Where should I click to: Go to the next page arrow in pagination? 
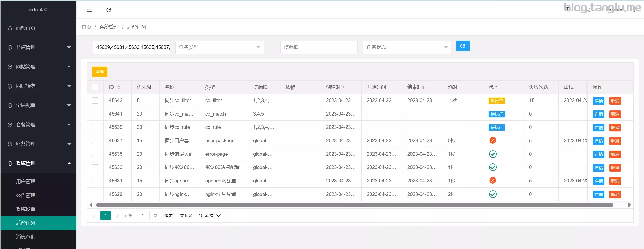pos(117,216)
